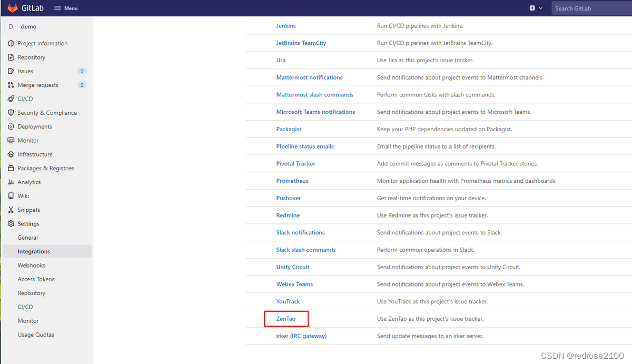This screenshot has height=364, width=632.
Task: Open the Prometheus integration
Action: click(292, 181)
